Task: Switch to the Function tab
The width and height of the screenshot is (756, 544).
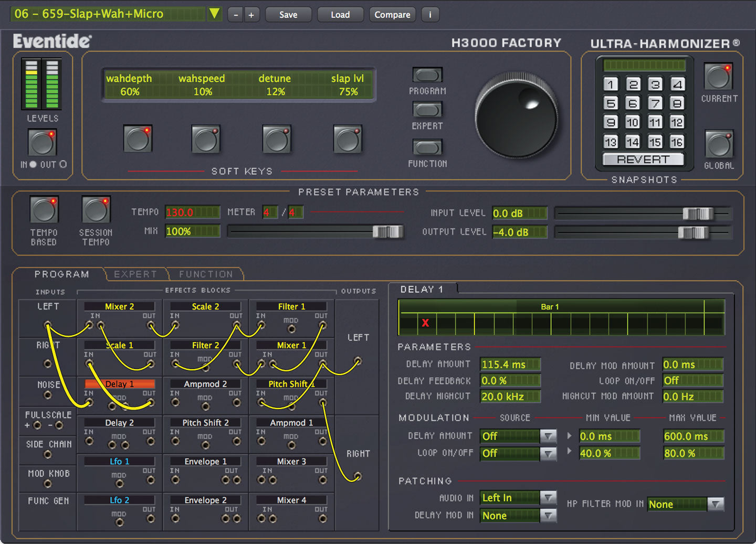Action: click(206, 274)
